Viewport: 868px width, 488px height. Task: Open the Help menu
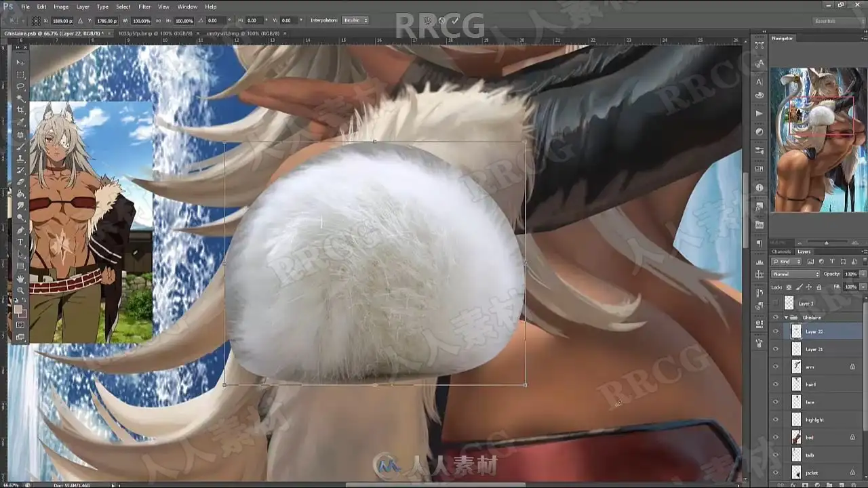pyautogui.click(x=211, y=7)
